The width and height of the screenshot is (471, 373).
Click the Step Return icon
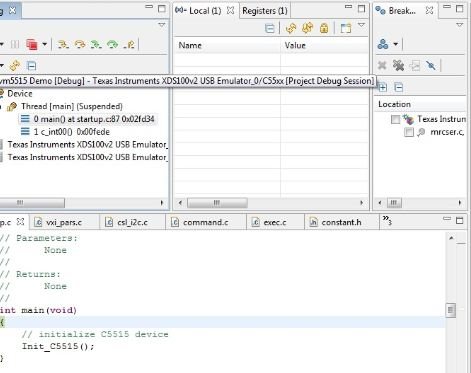(129, 44)
